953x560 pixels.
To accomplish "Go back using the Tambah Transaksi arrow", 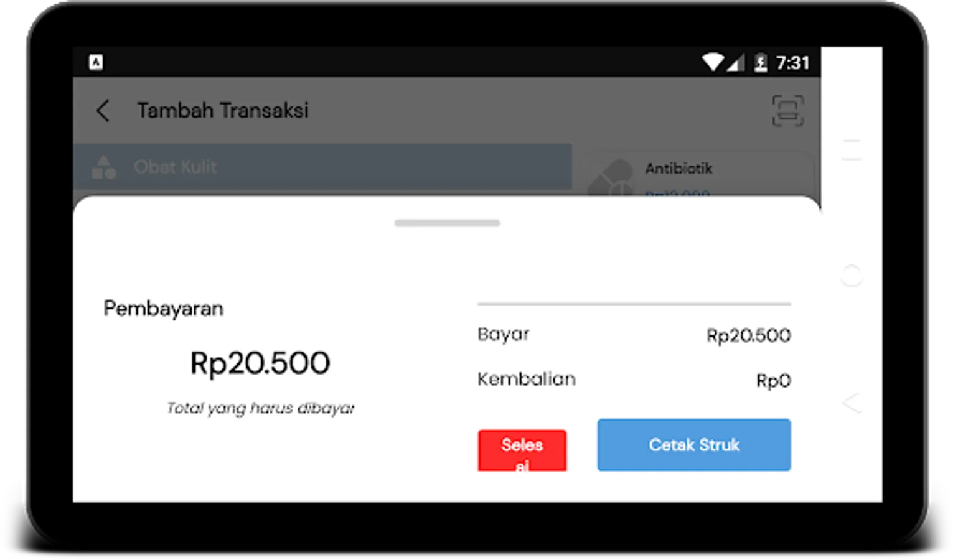I will [103, 111].
